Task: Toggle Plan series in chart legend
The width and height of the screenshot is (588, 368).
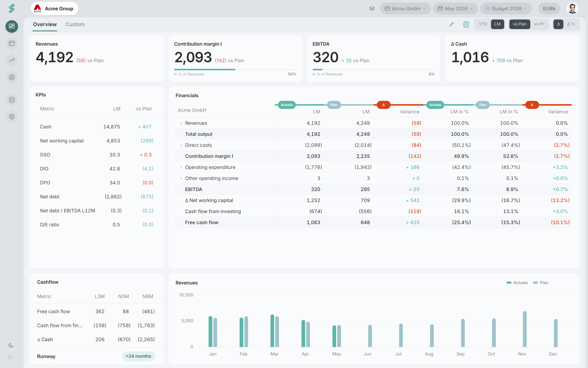Action: 541,283
